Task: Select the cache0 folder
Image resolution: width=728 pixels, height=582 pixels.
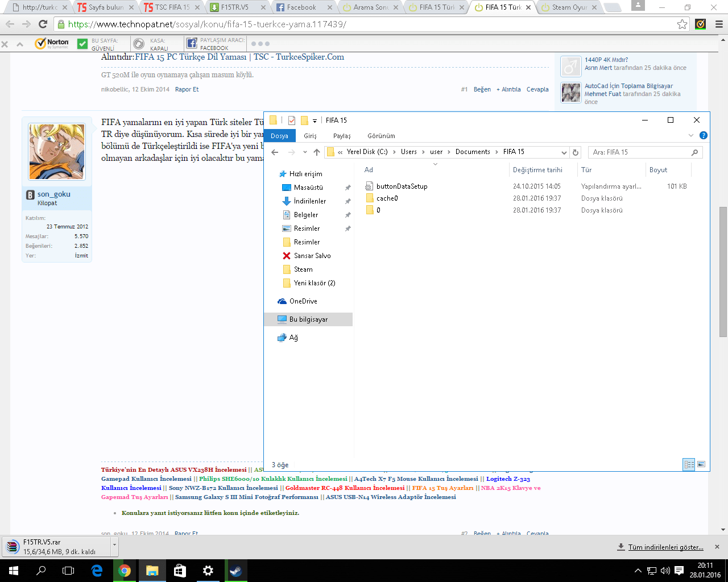Action: (x=387, y=198)
